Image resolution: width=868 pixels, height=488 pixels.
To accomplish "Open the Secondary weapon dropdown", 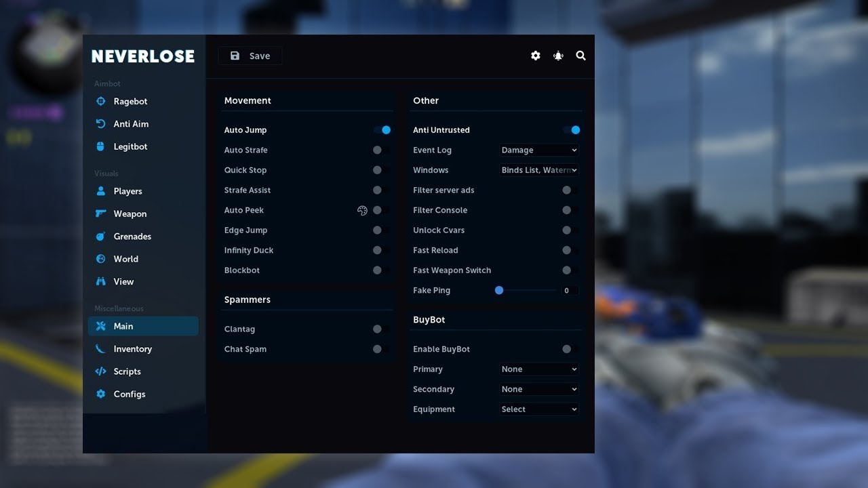I will coord(539,389).
